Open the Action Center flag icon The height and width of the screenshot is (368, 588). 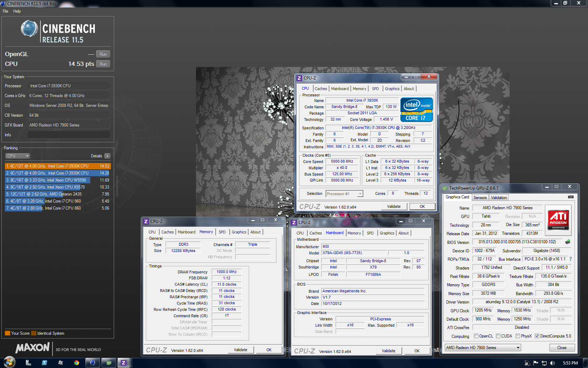[535, 363]
